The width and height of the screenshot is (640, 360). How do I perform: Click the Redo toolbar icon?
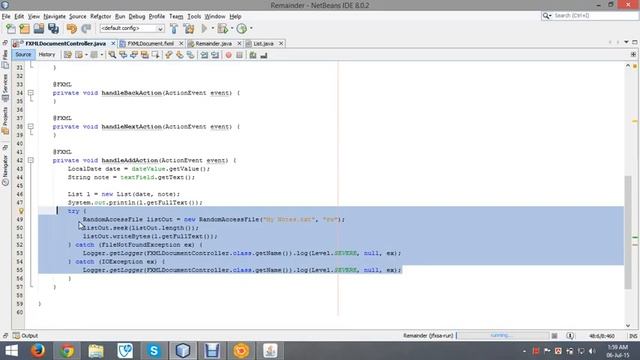(86, 29)
